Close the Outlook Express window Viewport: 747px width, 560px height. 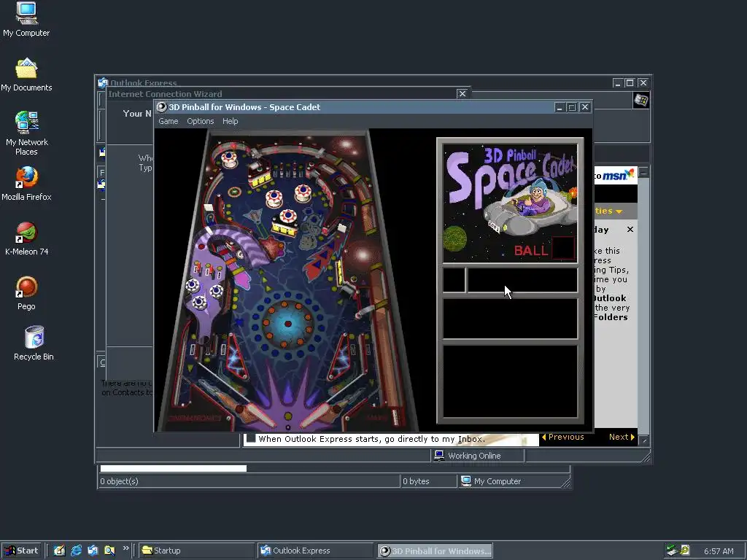tap(643, 83)
